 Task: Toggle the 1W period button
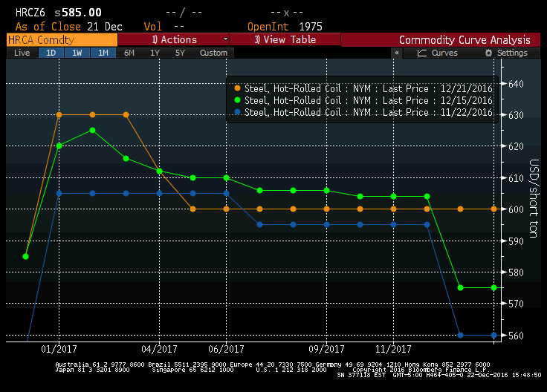(77, 53)
